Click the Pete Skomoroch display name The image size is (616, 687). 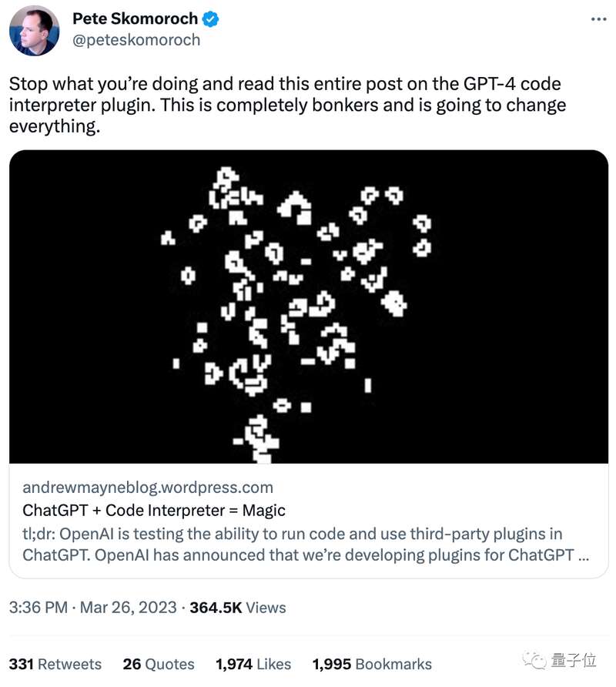pos(135,18)
